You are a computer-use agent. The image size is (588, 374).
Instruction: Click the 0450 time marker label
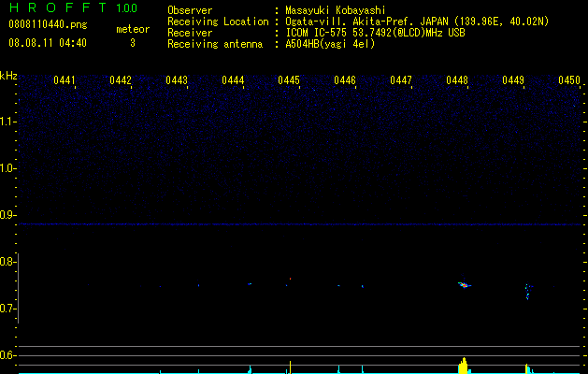pyautogui.click(x=569, y=80)
